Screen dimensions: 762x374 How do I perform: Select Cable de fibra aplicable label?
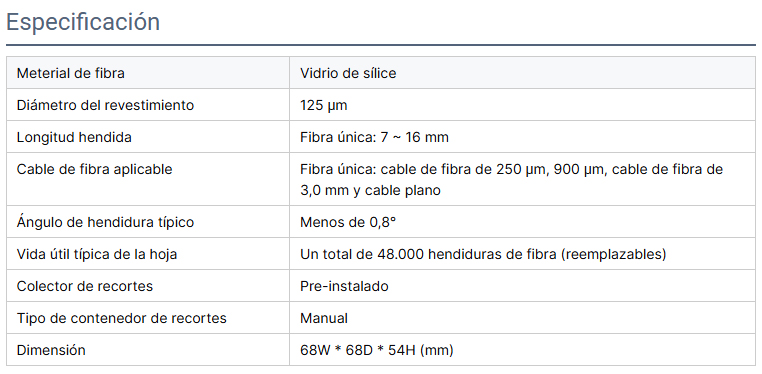[94, 169]
